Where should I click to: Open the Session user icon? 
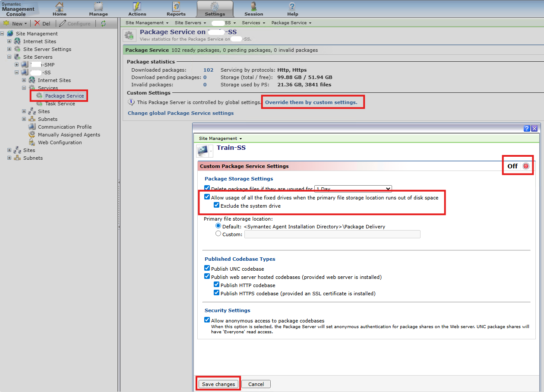coord(254,6)
